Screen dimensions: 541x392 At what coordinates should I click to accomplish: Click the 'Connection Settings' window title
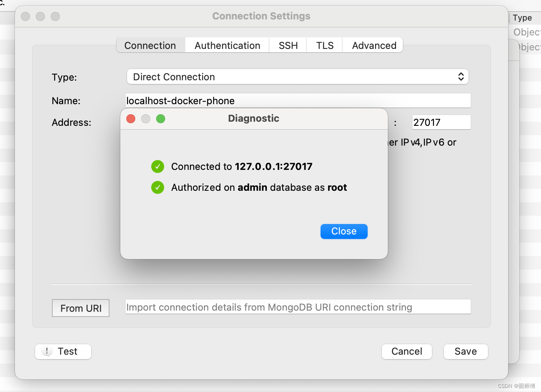[261, 16]
